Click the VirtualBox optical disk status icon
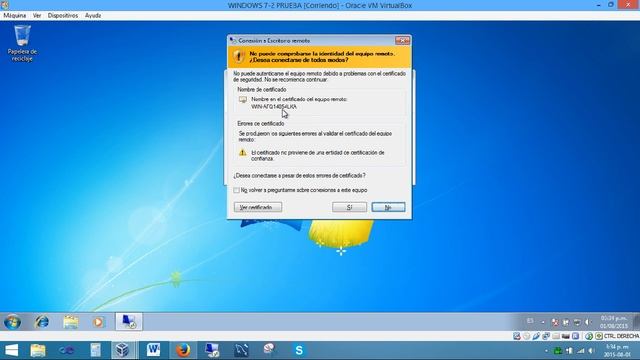 point(527,336)
